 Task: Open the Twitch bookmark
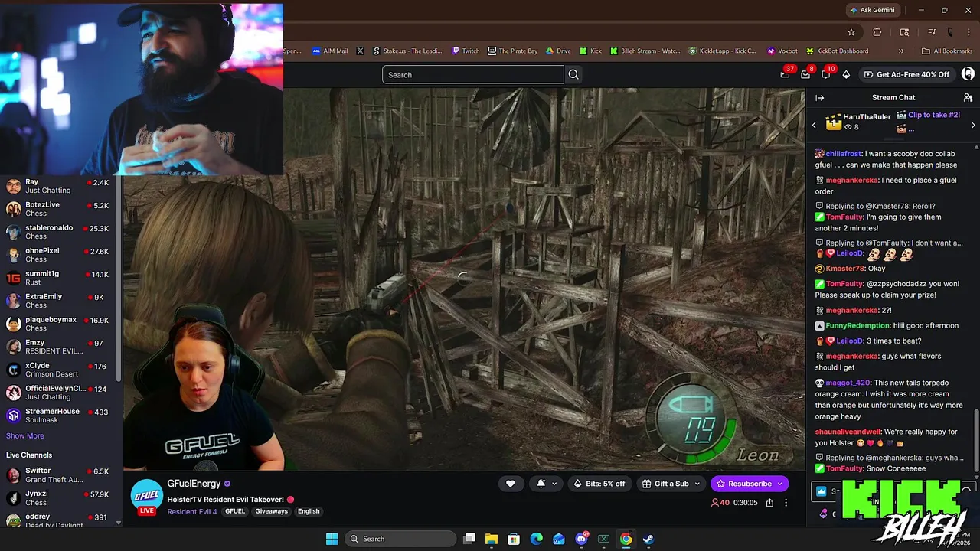pyautogui.click(x=465, y=51)
